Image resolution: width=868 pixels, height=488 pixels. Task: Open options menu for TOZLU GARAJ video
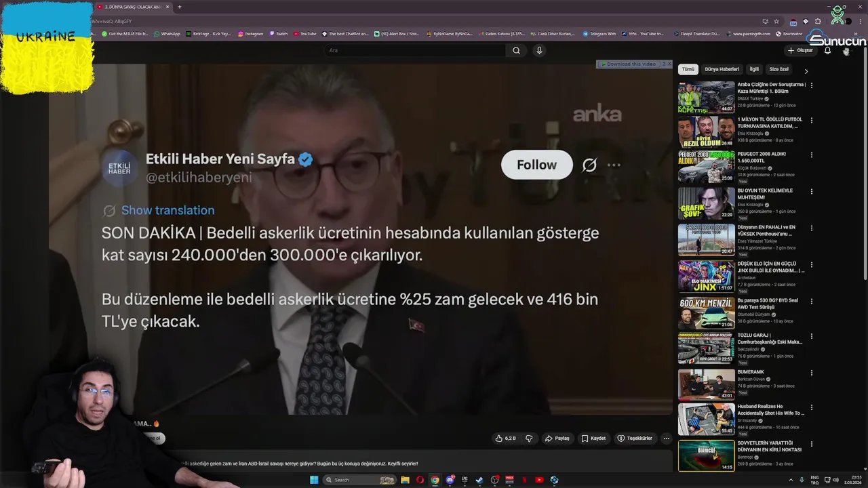pos(811,336)
